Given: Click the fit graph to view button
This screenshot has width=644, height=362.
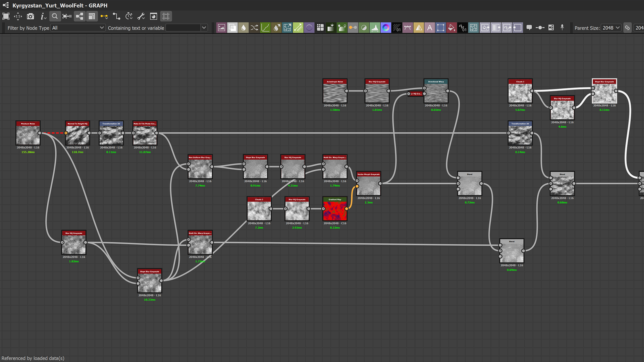Looking at the screenshot, I should [x=6, y=16].
